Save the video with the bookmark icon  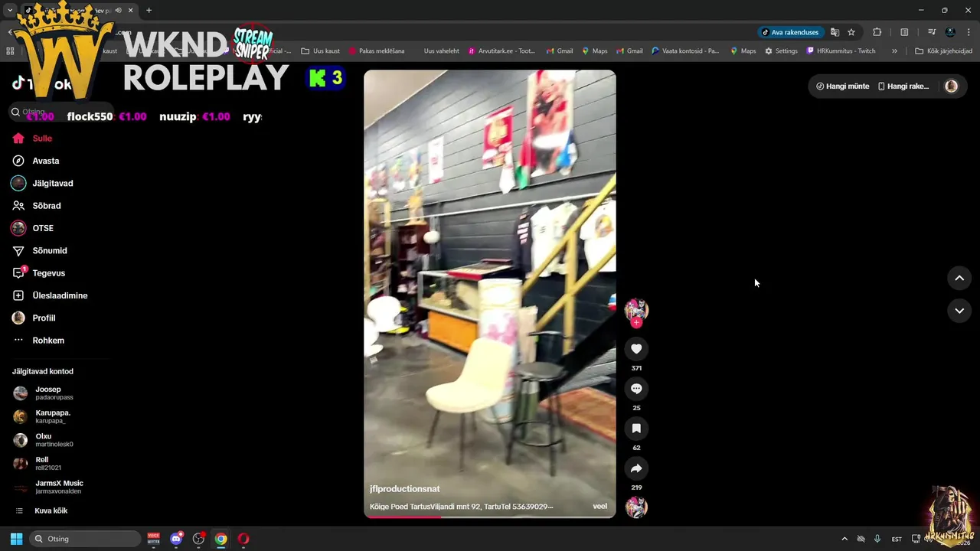pyautogui.click(x=636, y=429)
